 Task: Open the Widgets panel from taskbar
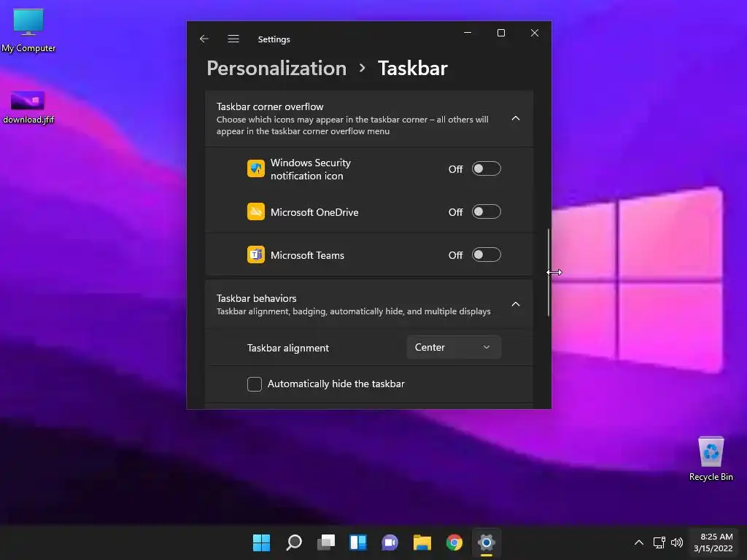[357, 542]
